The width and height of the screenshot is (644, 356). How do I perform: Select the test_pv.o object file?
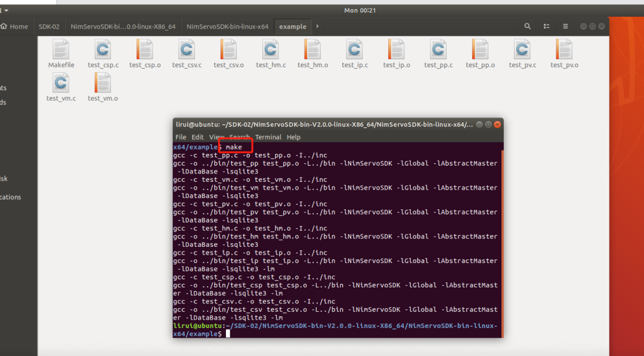[564, 54]
